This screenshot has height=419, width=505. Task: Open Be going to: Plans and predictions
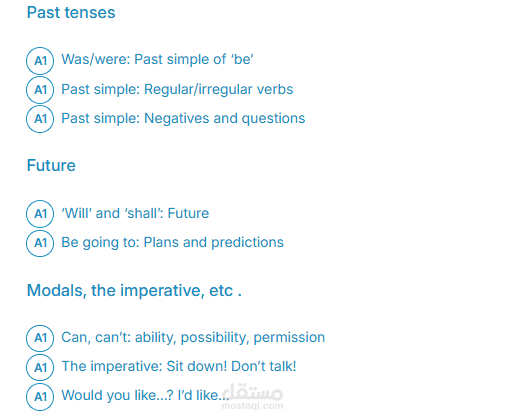pos(172,243)
